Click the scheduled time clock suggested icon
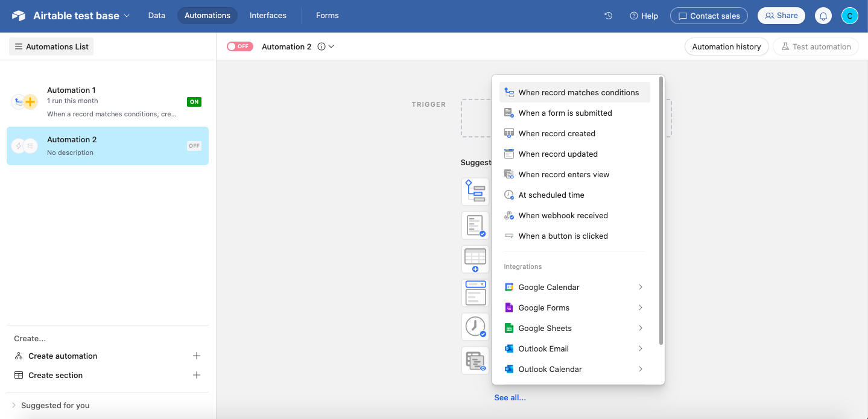The width and height of the screenshot is (868, 419). click(475, 326)
